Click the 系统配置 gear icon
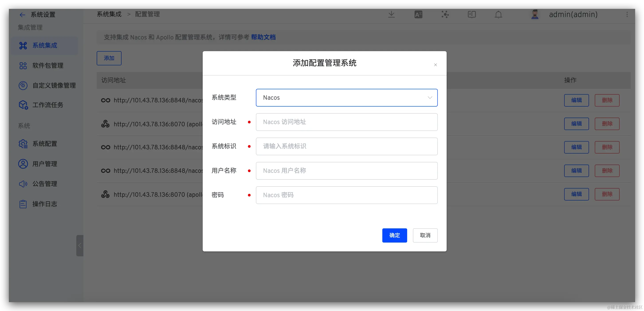Image resolution: width=644 pixels, height=311 pixels. [x=23, y=144]
